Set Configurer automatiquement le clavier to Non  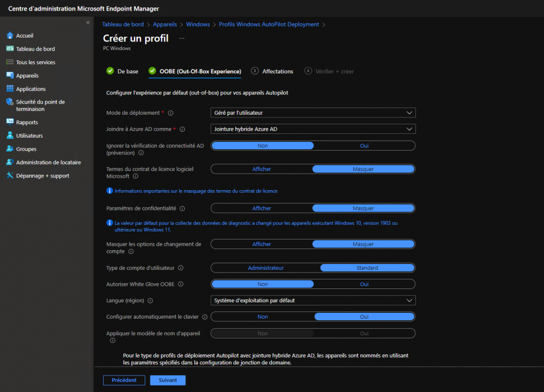pos(262,317)
